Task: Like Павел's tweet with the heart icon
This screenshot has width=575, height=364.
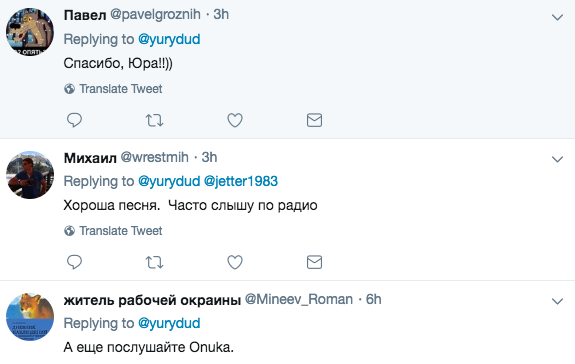Action: [235, 120]
